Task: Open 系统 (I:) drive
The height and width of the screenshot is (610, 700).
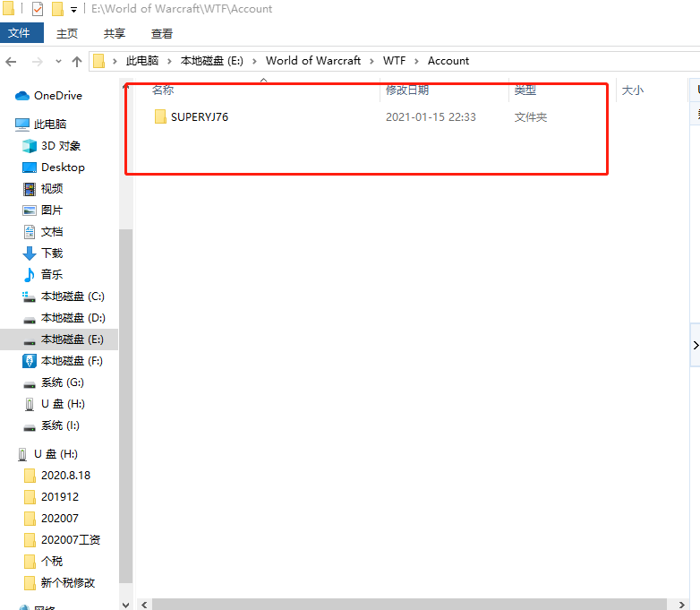Action: point(60,425)
